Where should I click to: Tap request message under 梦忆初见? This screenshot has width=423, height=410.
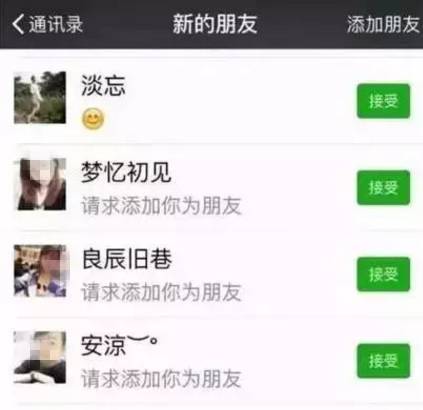pos(161,206)
